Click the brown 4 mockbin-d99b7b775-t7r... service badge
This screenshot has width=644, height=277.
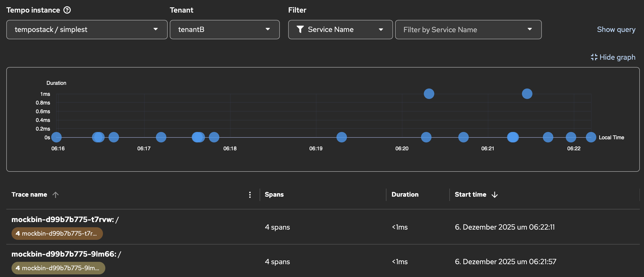pyautogui.click(x=57, y=234)
